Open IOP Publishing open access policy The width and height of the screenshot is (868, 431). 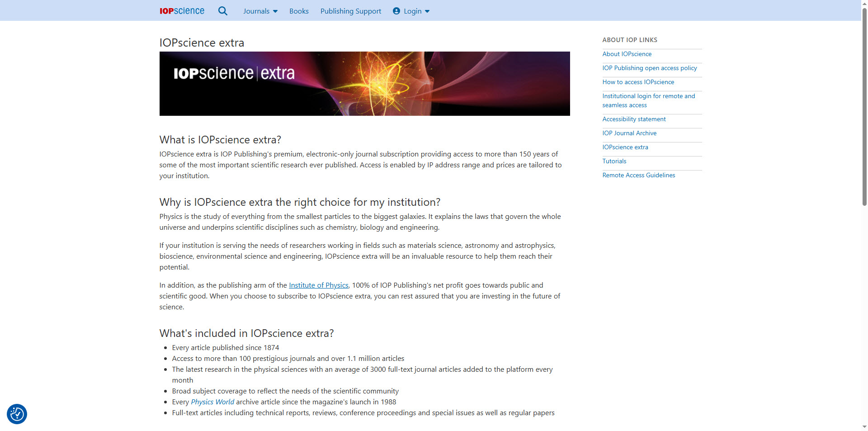[x=649, y=68]
